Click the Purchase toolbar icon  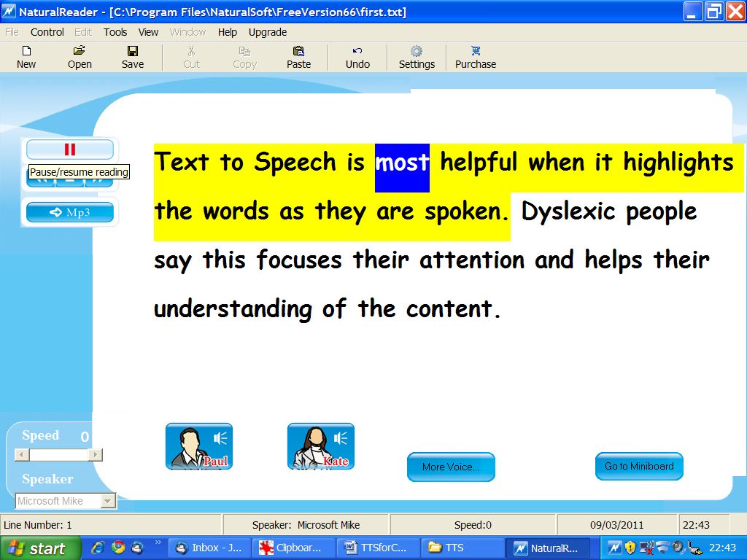coord(475,57)
